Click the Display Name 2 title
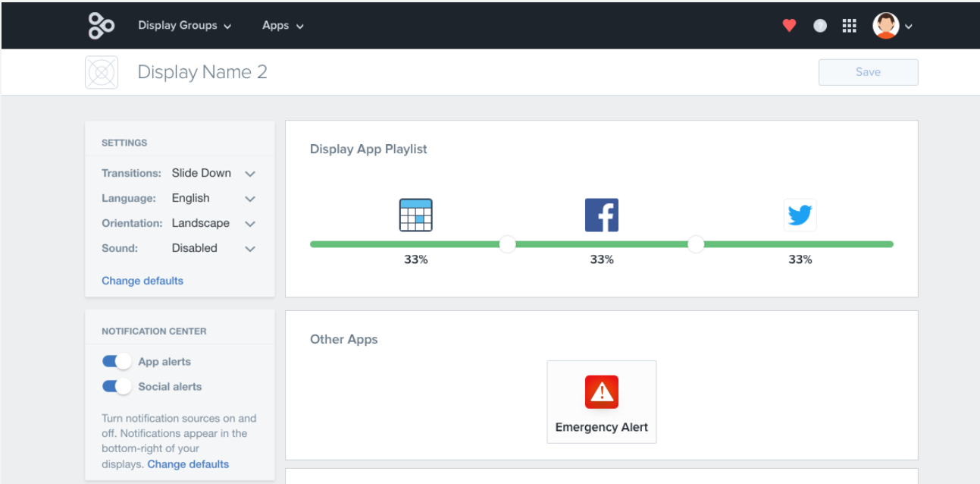 coord(202,72)
